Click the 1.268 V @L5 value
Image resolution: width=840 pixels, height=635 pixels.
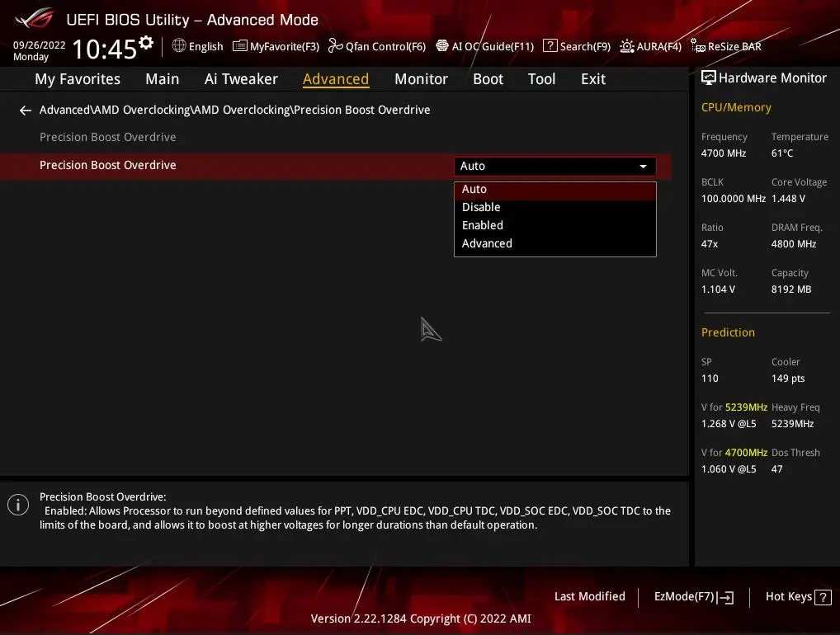729,424
